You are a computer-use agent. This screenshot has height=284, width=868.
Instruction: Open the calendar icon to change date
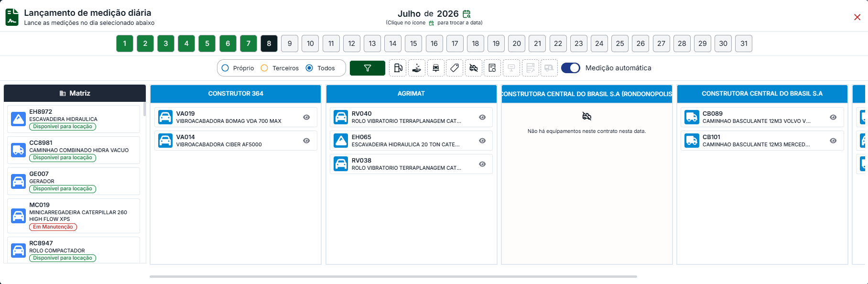[x=467, y=14]
